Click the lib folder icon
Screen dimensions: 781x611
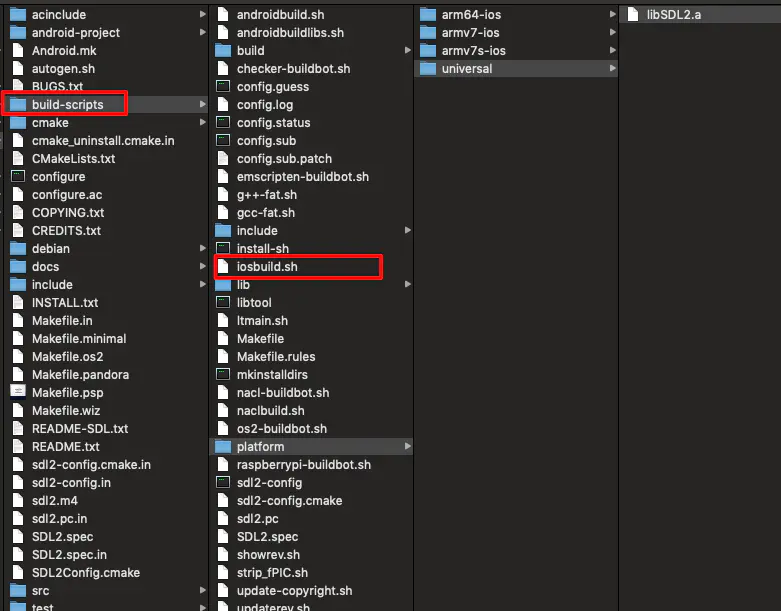(x=223, y=285)
